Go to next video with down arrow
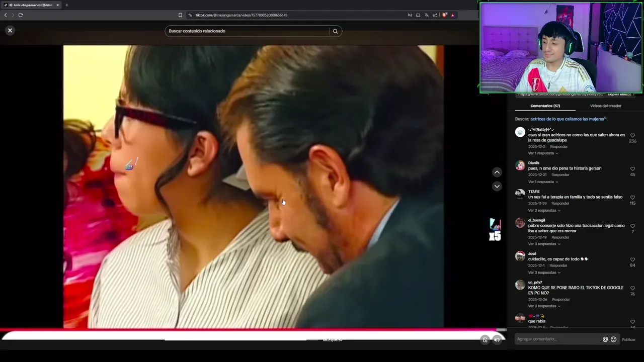Image resolution: width=644 pixels, height=362 pixels. [x=497, y=186]
